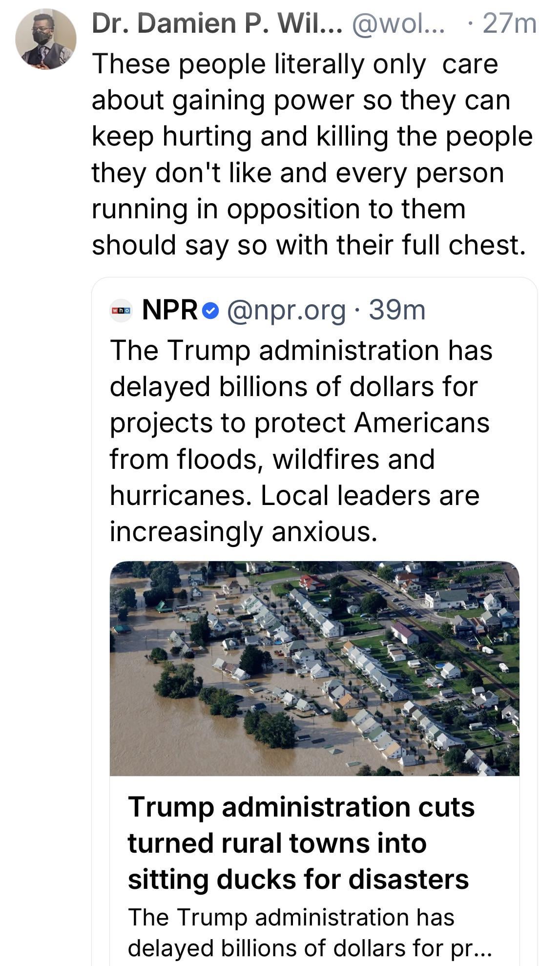The image size is (560, 966).
Task: Click the line "should say so with their full chest"
Action: [x=309, y=245]
